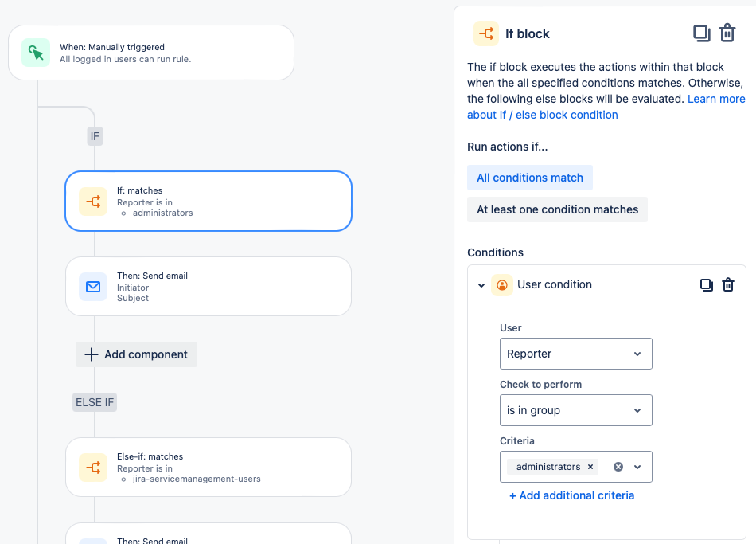
Task: Click the User condition avatar icon
Action: pos(502,285)
